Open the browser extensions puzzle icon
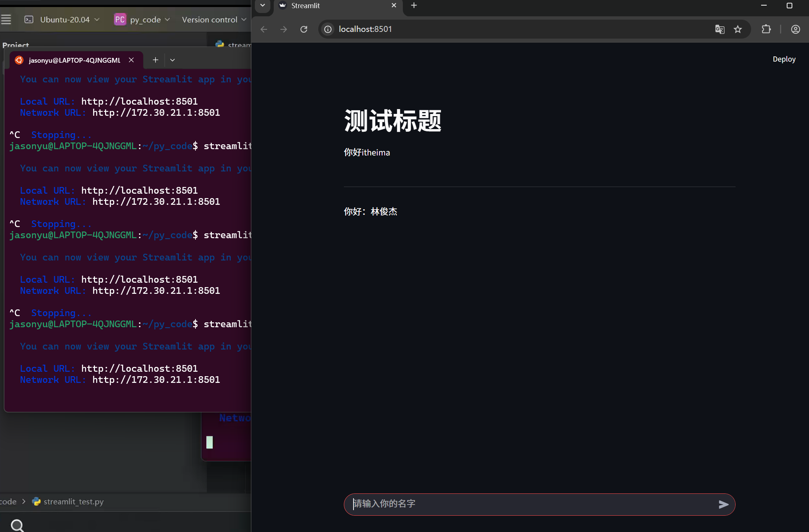809x532 pixels. (766, 29)
